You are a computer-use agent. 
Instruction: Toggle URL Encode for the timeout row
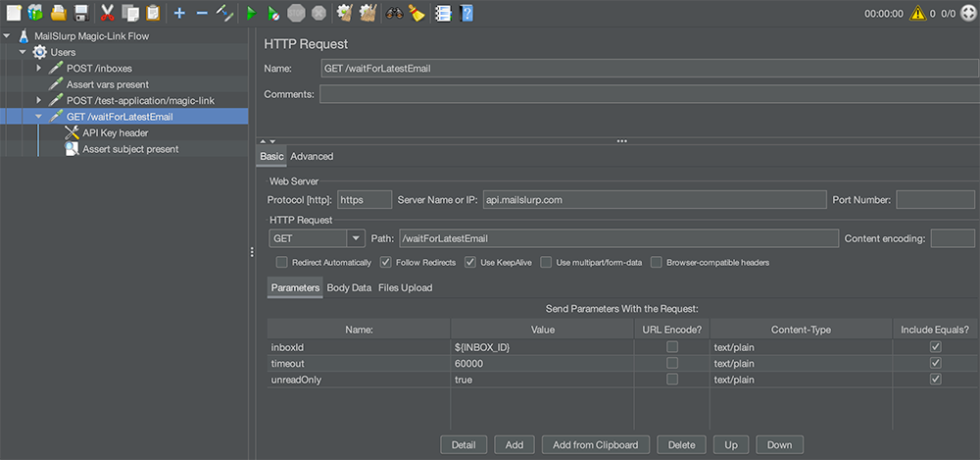(x=672, y=363)
